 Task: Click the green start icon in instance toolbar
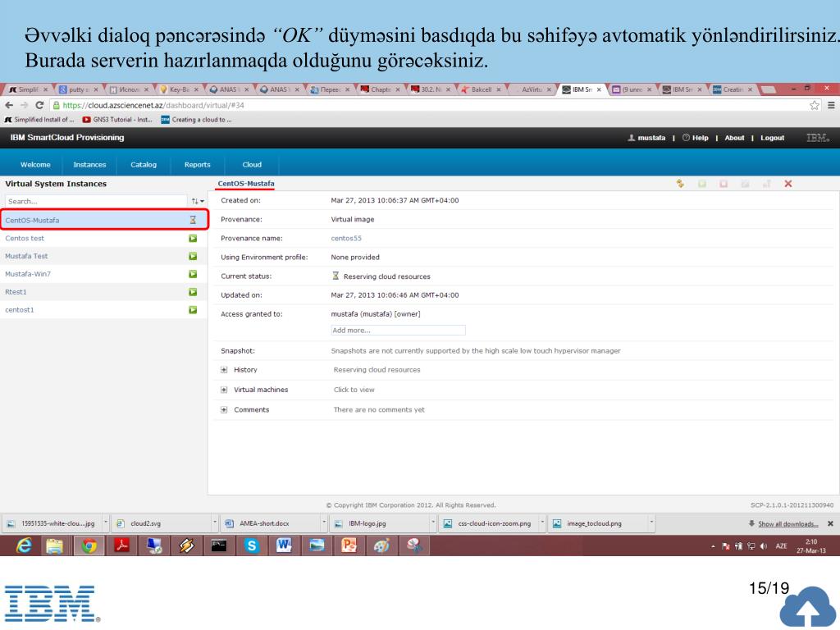pos(702,184)
